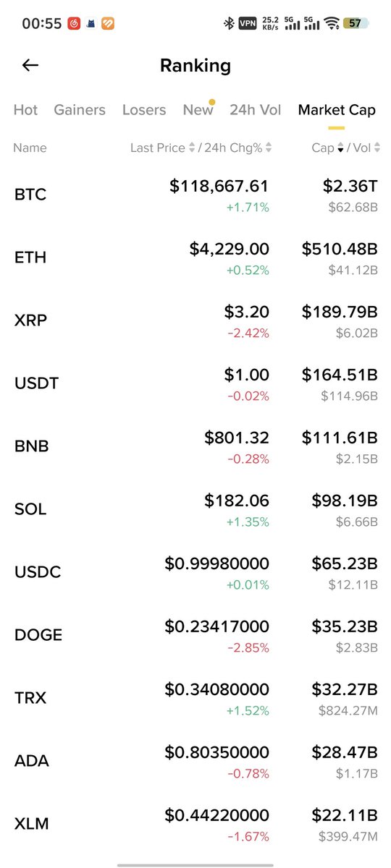Open the BTC row
Viewport: 391px width, 868px height.
point(195,195)
